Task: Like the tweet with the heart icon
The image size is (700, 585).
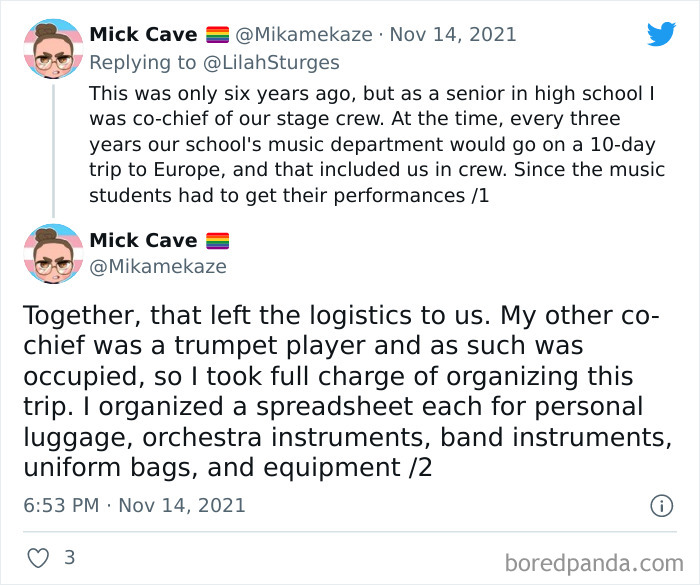Action: point(38,558)
